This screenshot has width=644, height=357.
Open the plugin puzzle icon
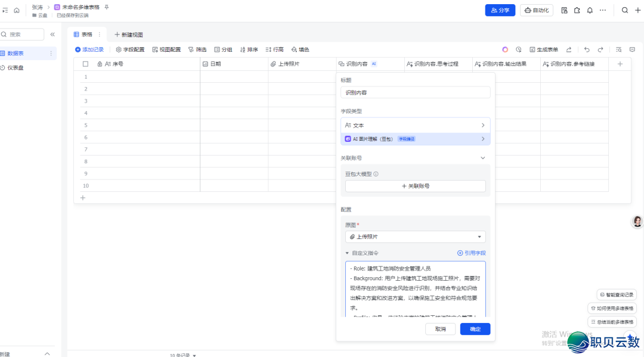pos(577,10)
